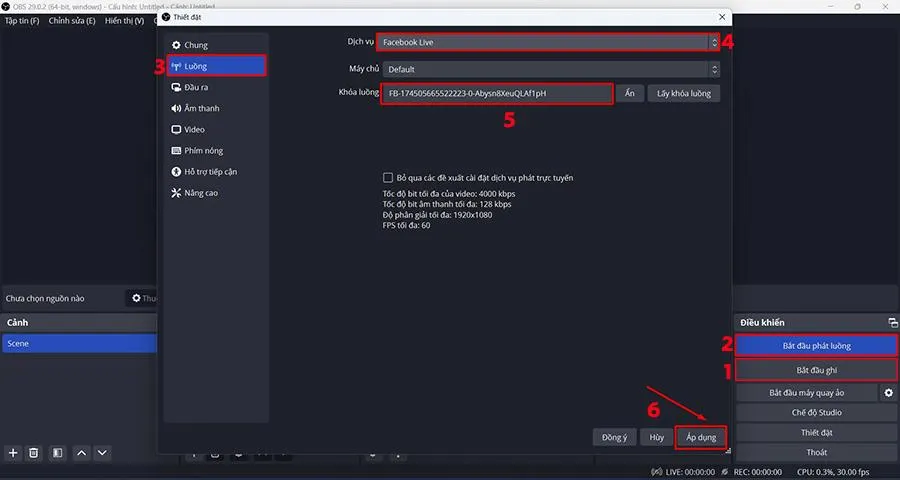The image size is (900, 480).
Task: Click the CPU: 0.3%, 30.00 fps status text
Action: tap(831, 472)
